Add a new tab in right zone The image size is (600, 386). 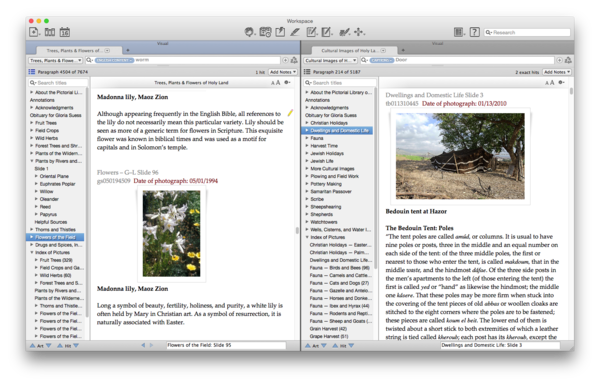pyautogui.click(x=403, y=50)
